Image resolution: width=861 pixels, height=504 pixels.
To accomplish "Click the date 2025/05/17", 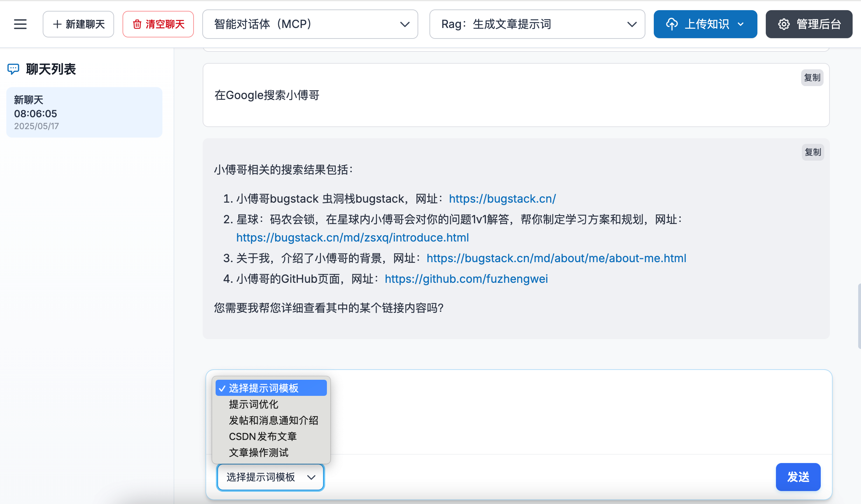I will 36,126.
